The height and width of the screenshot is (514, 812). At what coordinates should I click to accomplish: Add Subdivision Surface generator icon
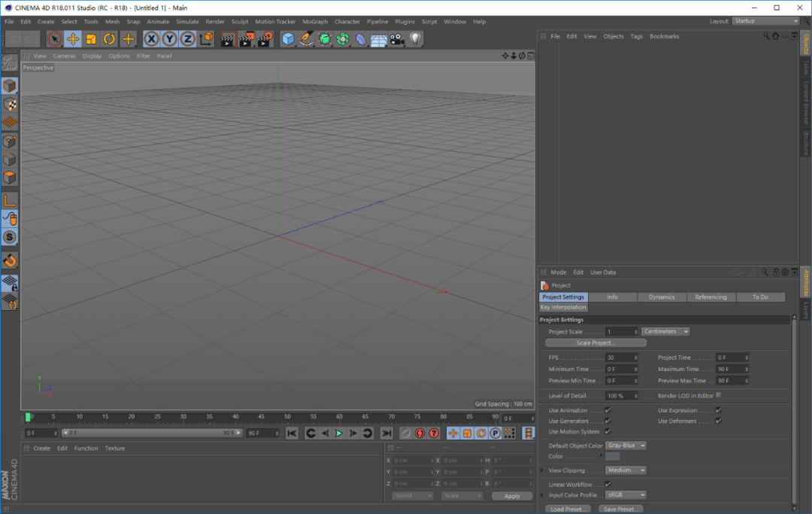click(325, 39)
